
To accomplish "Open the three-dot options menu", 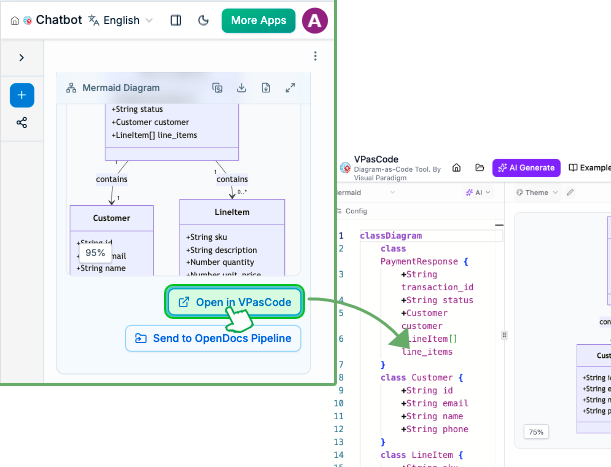I will pyautogui.click(x=315, y=56).
